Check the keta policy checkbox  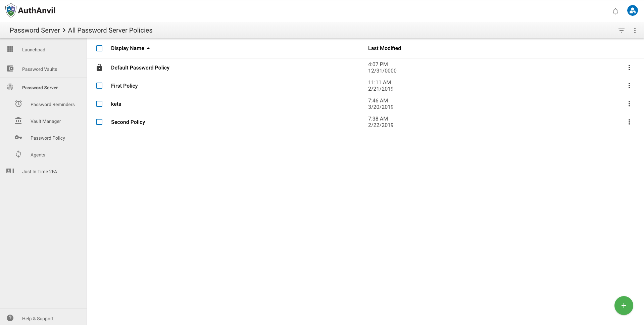[x=99, y=104]
